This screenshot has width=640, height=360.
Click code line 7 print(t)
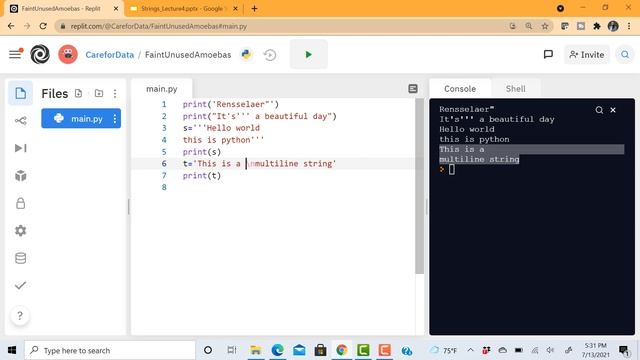(202, 176)
